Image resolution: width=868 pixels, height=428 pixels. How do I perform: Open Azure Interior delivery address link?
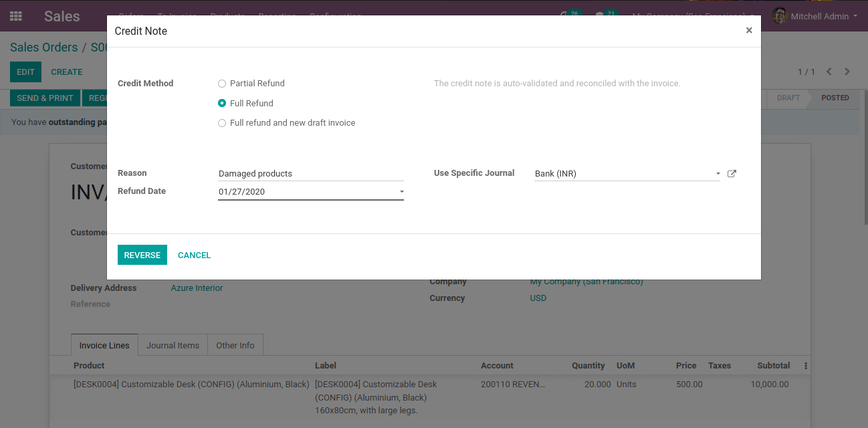pos(197,288)
